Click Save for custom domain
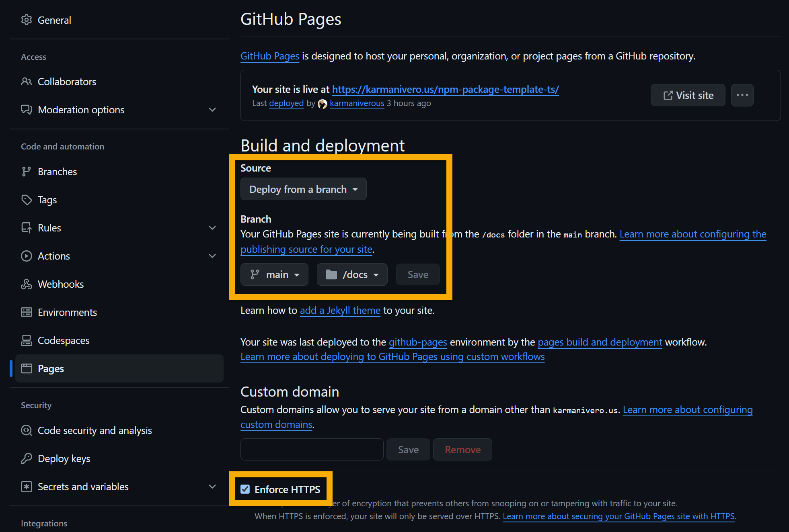The image size is (789, 532). [x=408, y=450]
